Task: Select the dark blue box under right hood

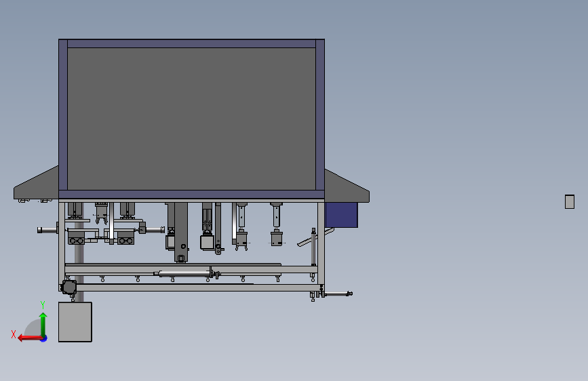Action: click(341, 215)
